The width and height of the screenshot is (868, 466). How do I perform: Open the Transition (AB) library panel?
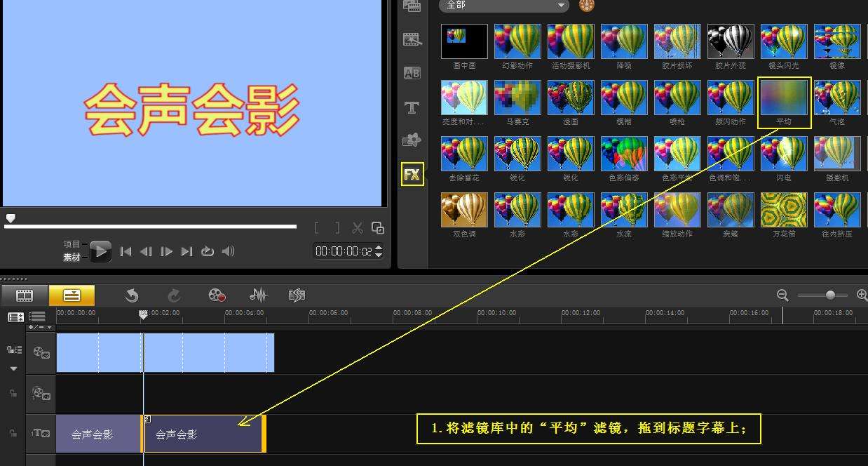tap(412, 73)
